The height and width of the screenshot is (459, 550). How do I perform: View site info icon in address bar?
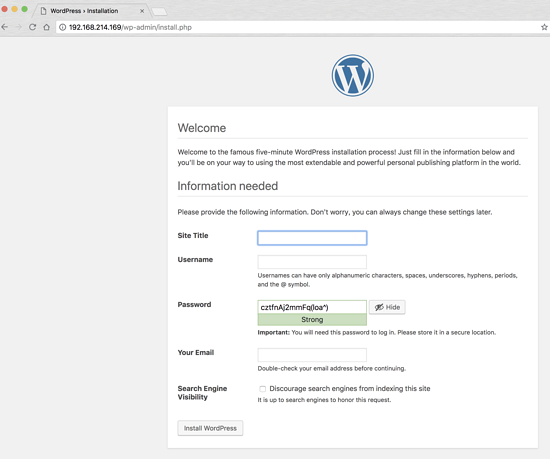62,27
